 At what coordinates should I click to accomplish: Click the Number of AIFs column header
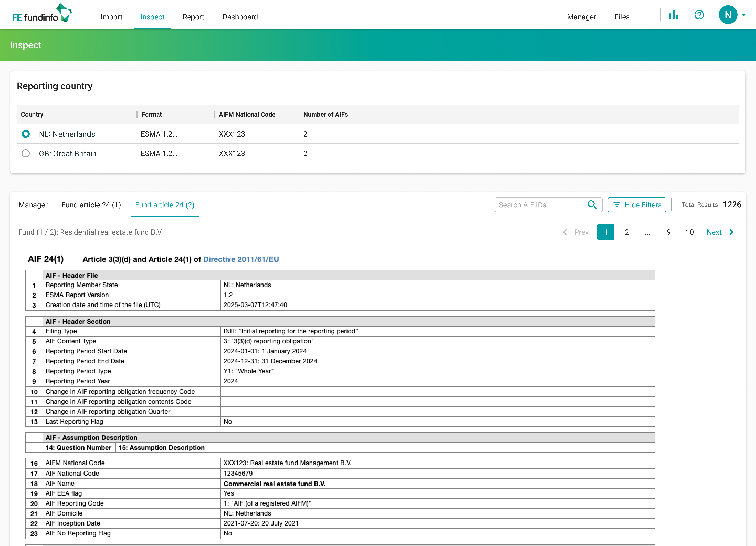click(325, 114)
